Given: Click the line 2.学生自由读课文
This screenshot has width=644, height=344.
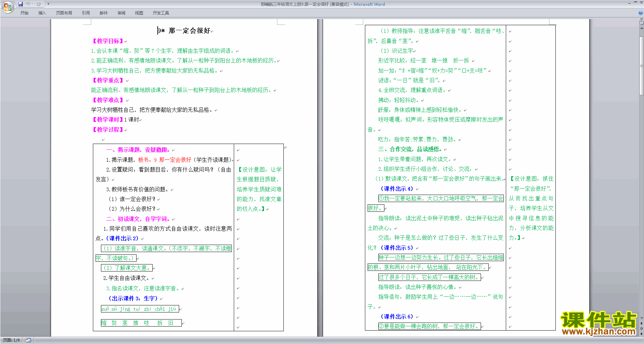Looking at the screenshot, I should [126, 278].
